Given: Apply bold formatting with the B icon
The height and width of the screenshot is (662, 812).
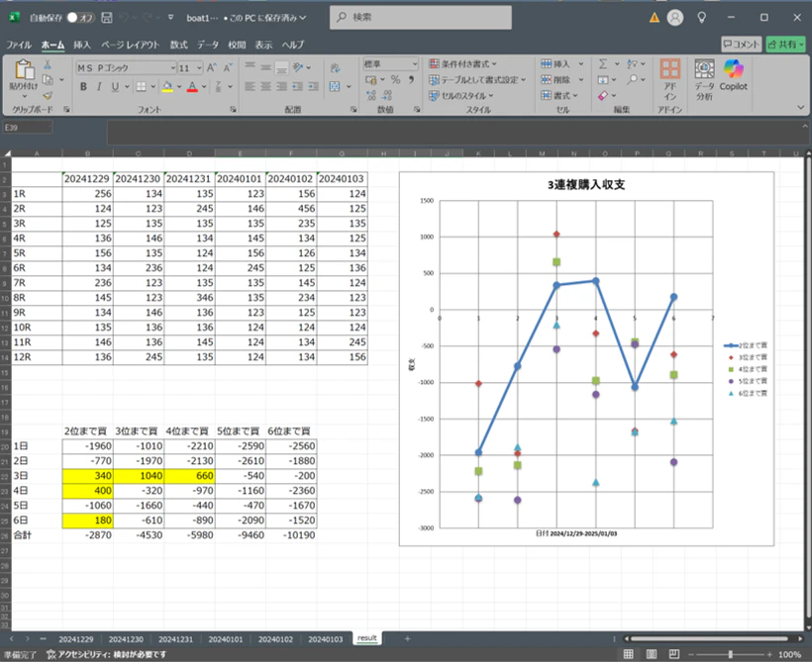Looking at the screenshot, I should [x=83, y=86].
